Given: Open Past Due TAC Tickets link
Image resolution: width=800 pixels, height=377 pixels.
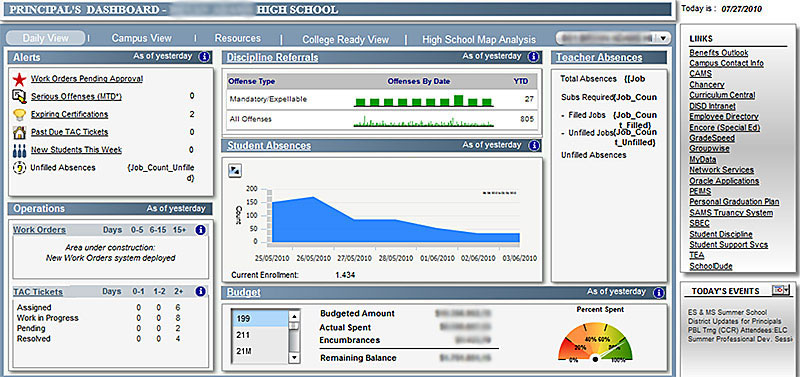Looking at the screenshot, I should coord(69,132).
